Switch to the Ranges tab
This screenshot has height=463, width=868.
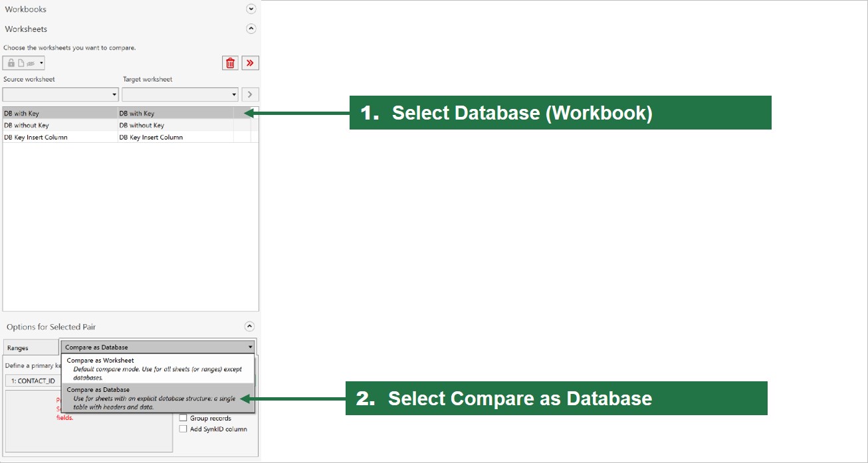click(31, 347)
